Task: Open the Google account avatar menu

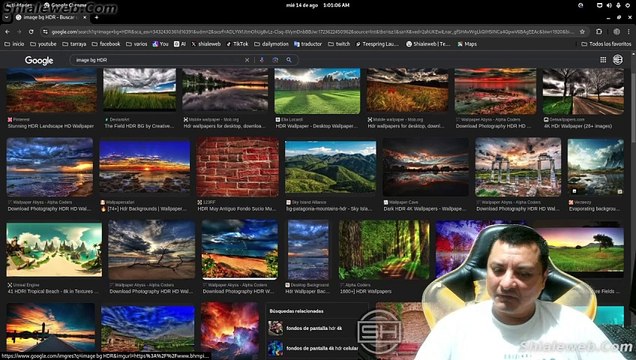Action: click(618, 60)
